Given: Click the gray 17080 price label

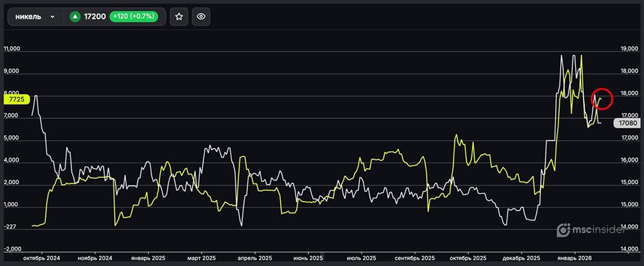Looking at the screenshot, I should click(627, 122).
